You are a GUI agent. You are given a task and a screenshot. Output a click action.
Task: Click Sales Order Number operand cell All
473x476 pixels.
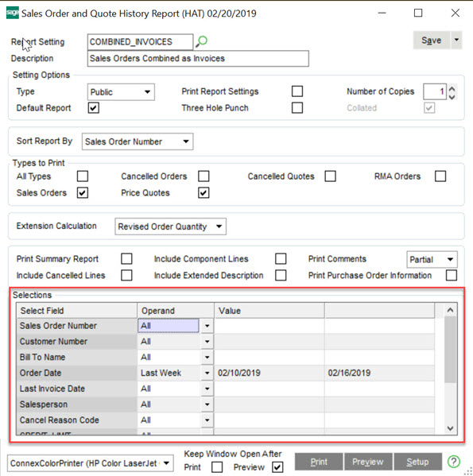click(x=169, y=326)
